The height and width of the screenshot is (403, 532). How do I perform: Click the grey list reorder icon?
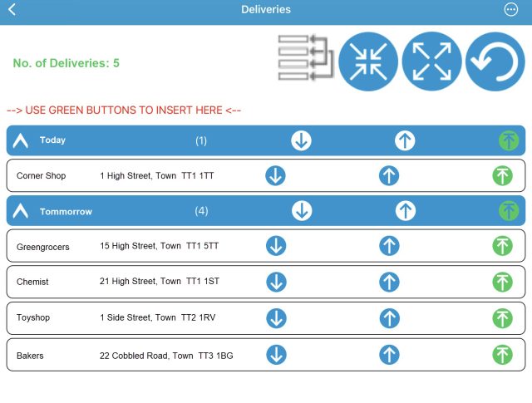tap(306, 57)
